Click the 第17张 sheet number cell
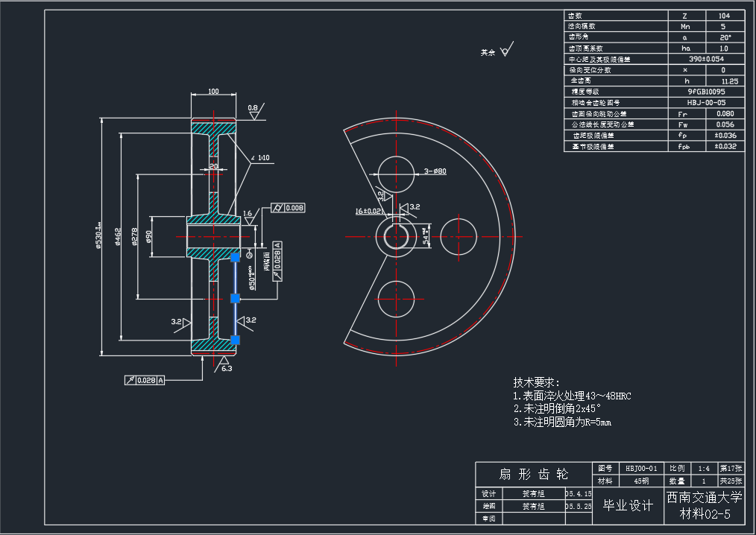This screenshot has width=756, height=535. point(731,469)
